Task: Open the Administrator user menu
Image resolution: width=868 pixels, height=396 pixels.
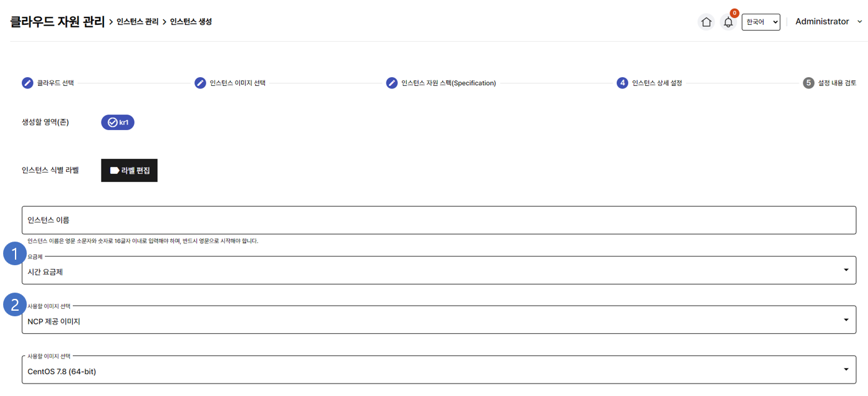Action: pos(828,22)
